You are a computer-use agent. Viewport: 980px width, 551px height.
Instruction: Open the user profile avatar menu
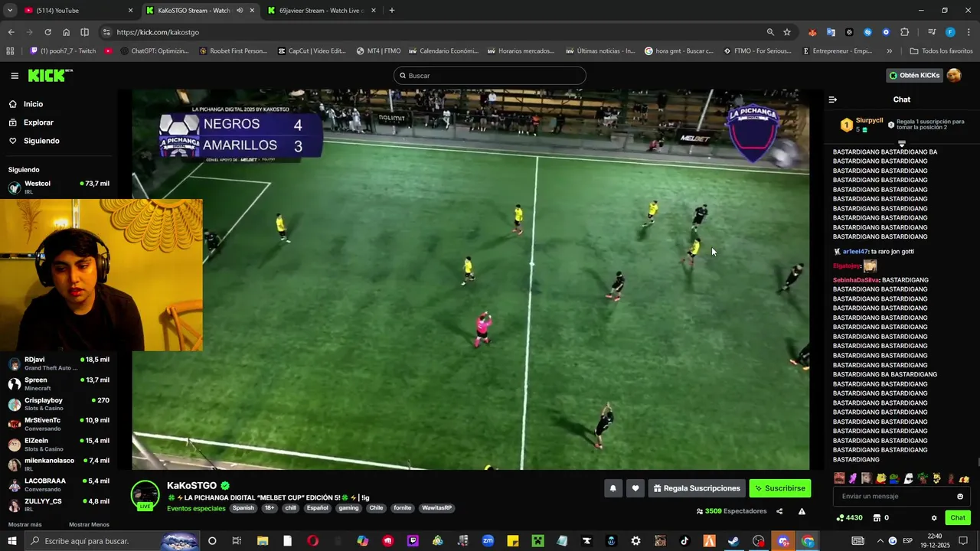(x=954, y=75)
